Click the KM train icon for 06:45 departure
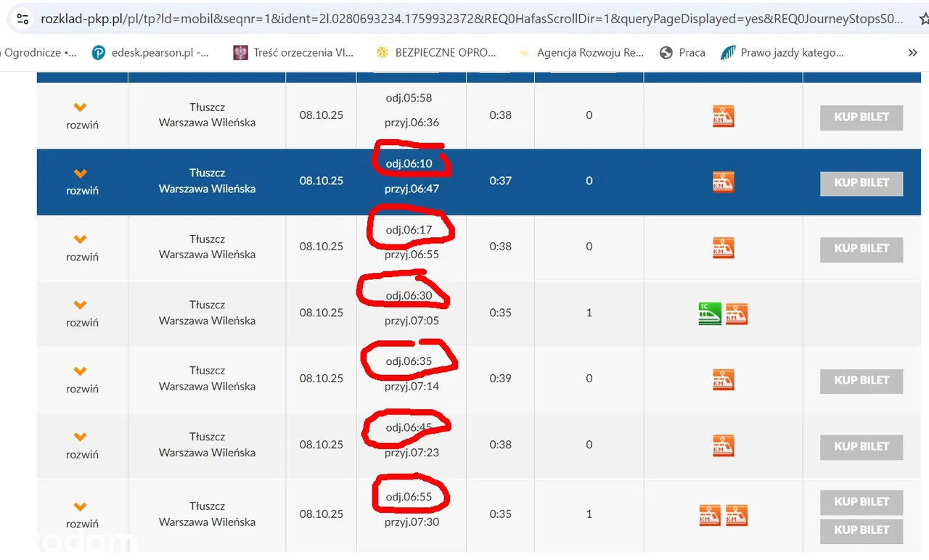929x560 pixels. 723,445
